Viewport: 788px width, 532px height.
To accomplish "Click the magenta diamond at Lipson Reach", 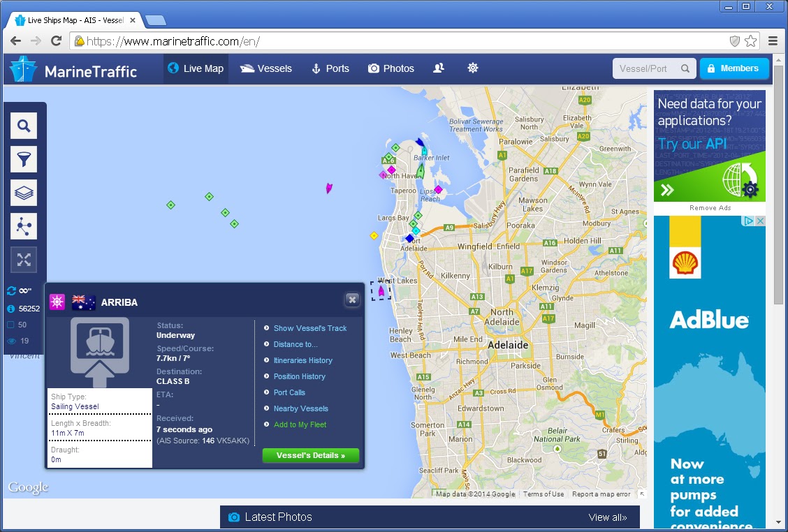I will pyautogui.click(x=438, y=189).
